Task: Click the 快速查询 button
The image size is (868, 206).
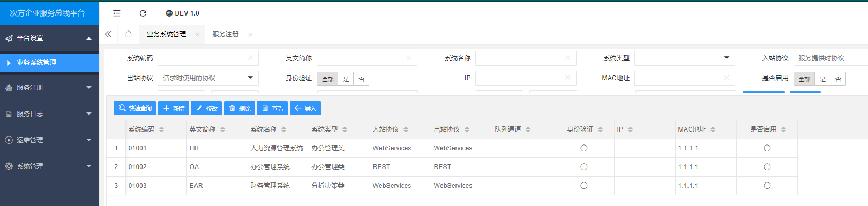Action: pos(134,108)
